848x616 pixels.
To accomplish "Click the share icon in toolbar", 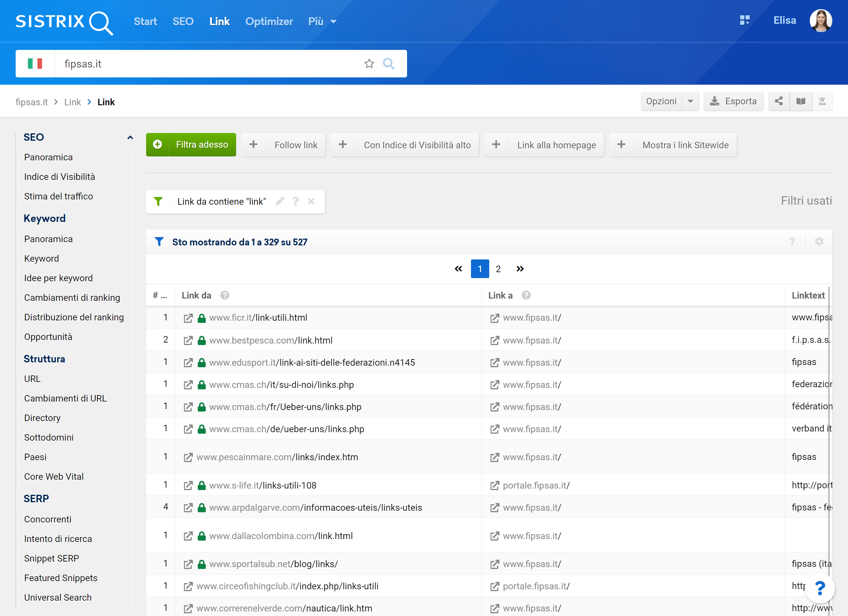I will pos(779,101).
